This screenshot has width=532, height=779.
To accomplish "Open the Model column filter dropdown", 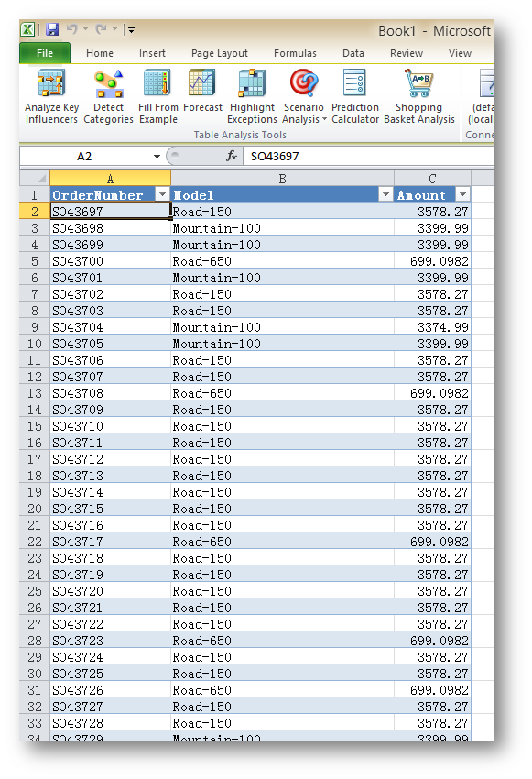I will click(385, 194).
